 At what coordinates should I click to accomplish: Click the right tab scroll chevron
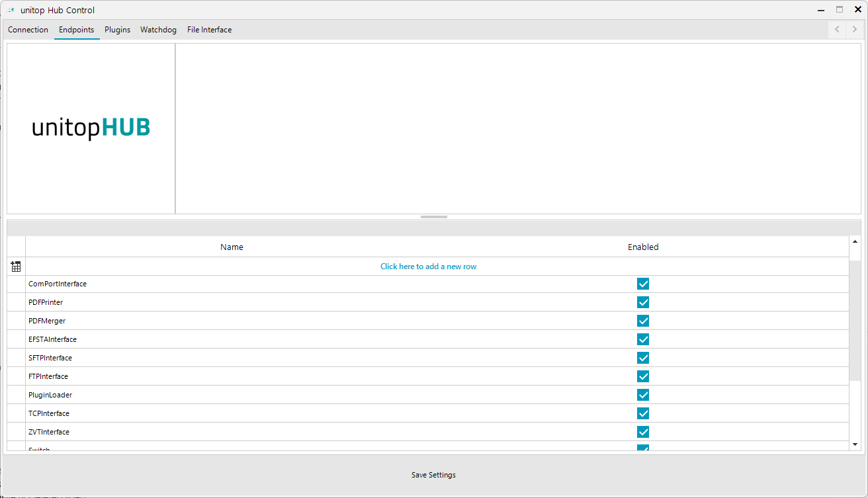pyautogui.click(x=853, y=29)
